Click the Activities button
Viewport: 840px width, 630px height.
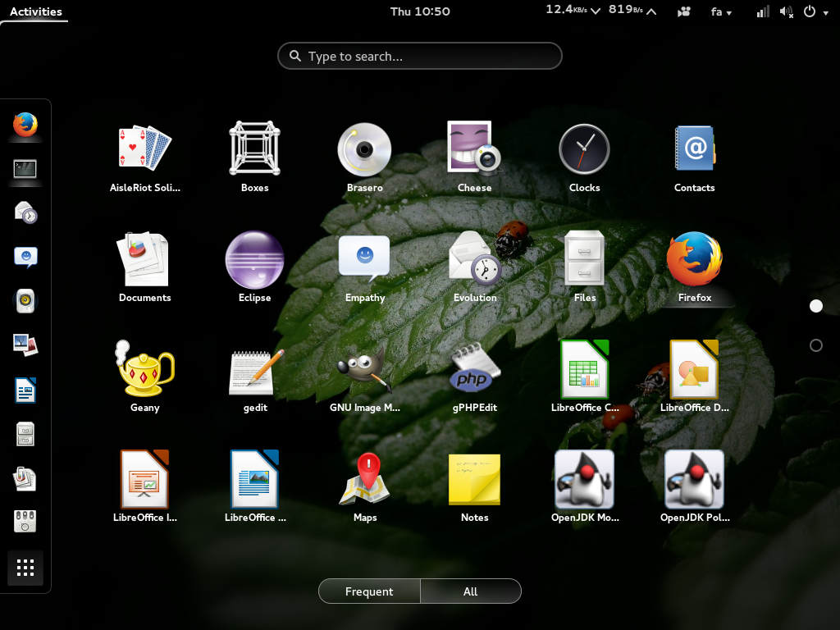(35, 11)
